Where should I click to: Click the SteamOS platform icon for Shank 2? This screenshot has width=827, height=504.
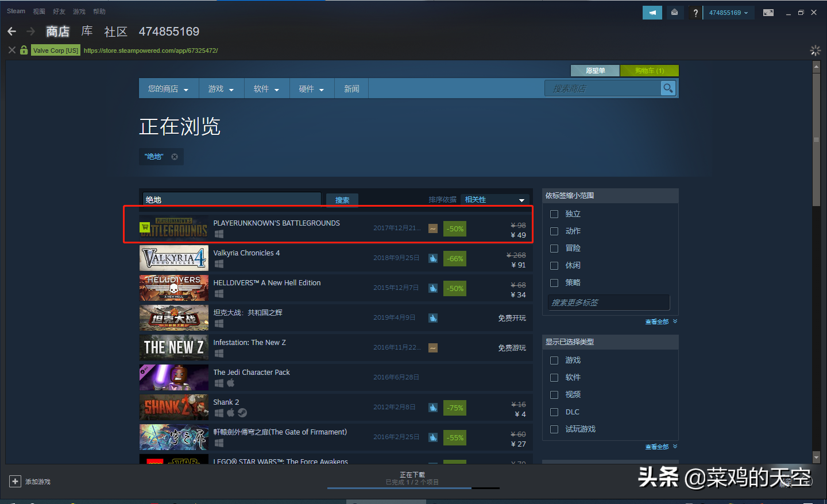pyautogui.click(x=242, y=413)
